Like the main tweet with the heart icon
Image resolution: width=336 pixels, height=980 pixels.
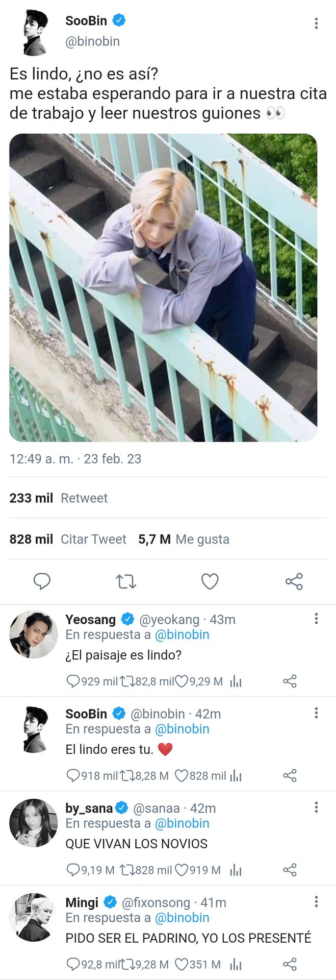tap(210, 581)
